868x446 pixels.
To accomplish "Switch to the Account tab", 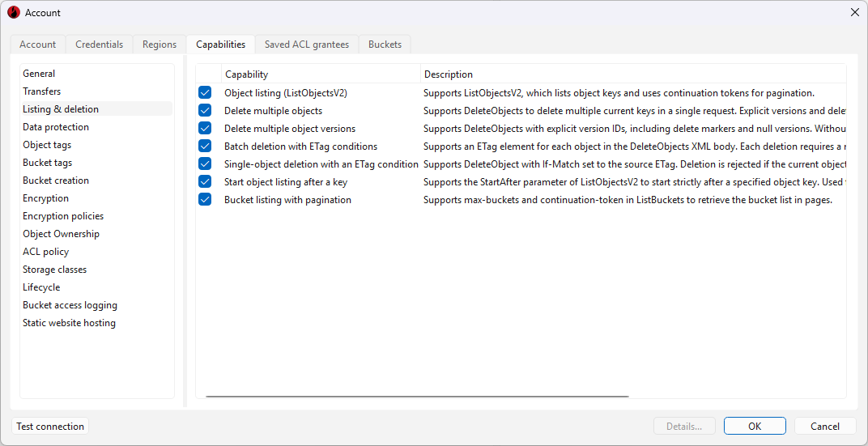I will (x=37, y=45).
